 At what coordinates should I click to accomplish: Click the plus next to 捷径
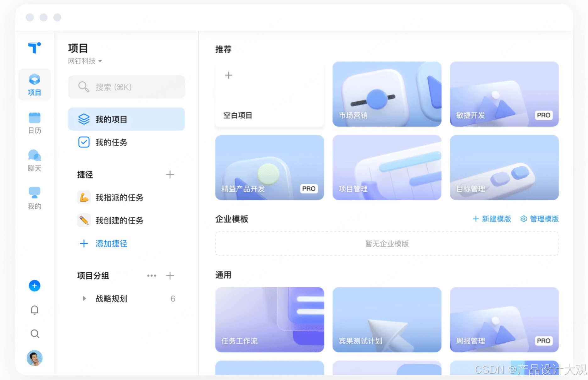tap(170, 175)
